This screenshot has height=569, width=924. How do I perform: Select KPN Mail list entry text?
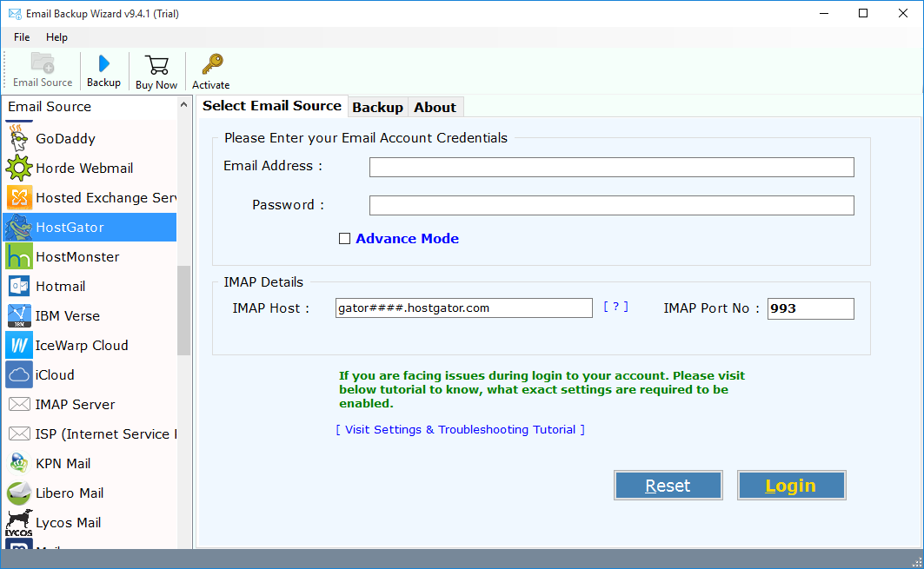(63, 464)
